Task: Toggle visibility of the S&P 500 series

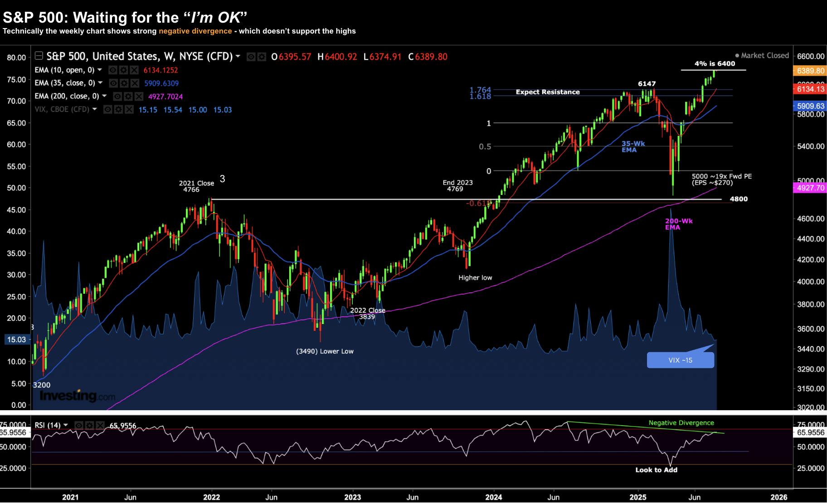Action: [251, 57]
